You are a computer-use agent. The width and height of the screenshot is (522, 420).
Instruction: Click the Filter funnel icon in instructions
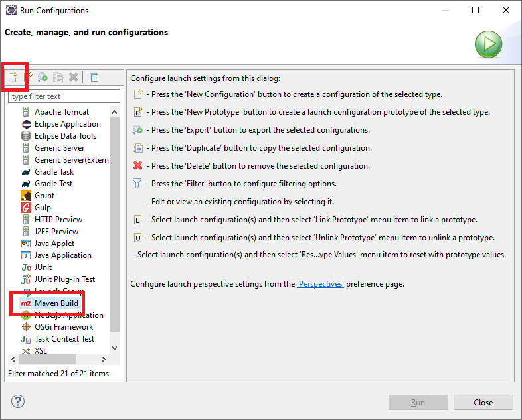pyautogui.click(x=137, y=184)
